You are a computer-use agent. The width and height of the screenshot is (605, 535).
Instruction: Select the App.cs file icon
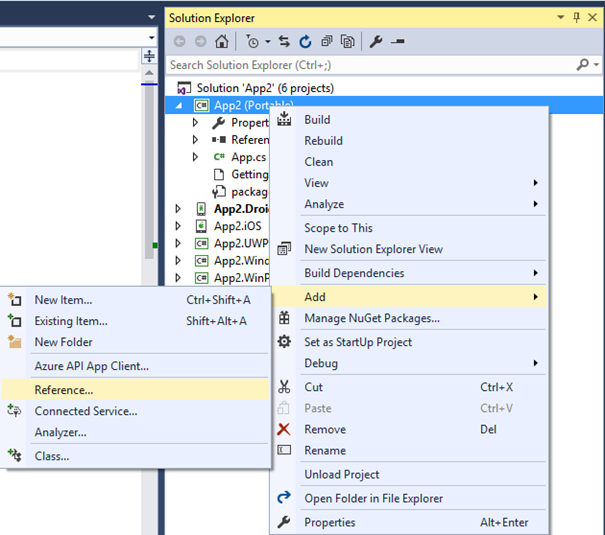click(219, 157)
